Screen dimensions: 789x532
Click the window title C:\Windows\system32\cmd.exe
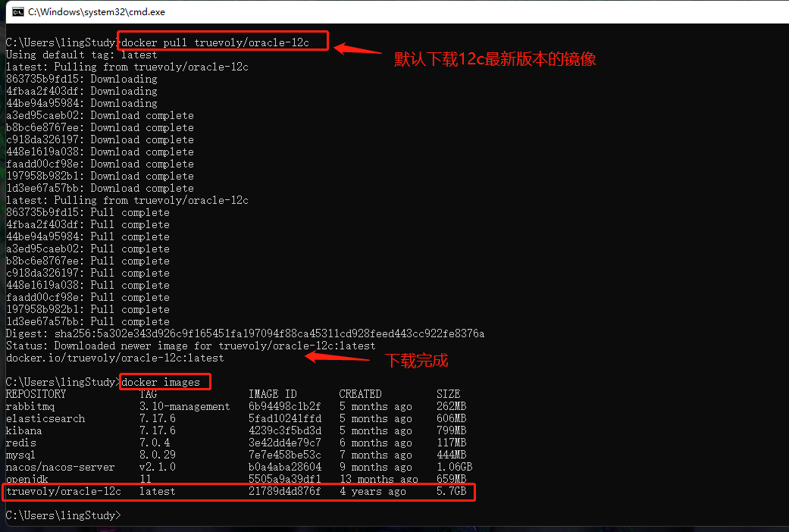click(96, 11)
